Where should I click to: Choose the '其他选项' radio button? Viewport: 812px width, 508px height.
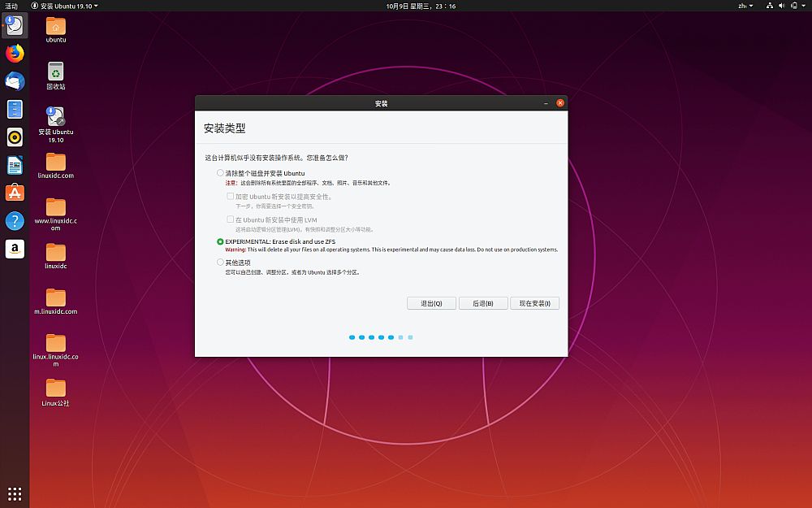tap(220, 263)
